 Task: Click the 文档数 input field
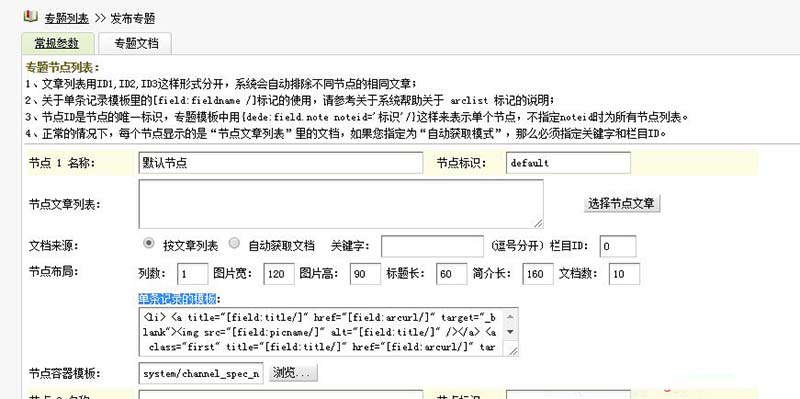[624, 274]
